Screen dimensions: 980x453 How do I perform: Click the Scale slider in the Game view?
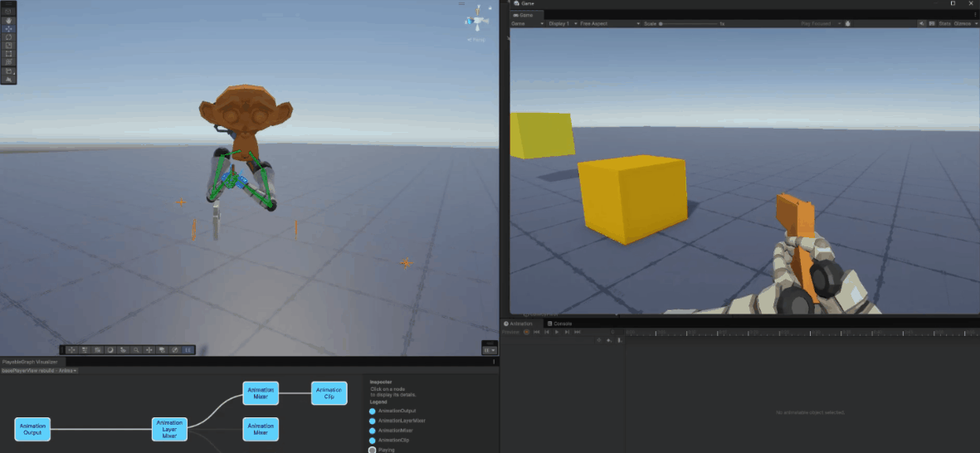[688, 24]
